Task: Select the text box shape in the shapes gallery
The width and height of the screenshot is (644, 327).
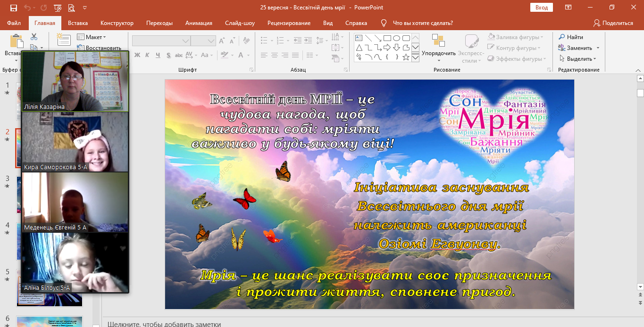Action: [x=359, y=38]
